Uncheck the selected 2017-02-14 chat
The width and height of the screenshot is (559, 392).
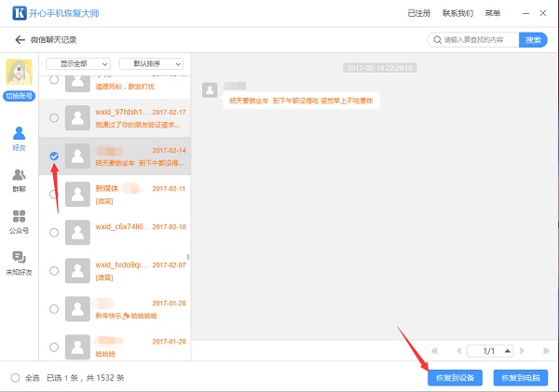pos(54,156)
